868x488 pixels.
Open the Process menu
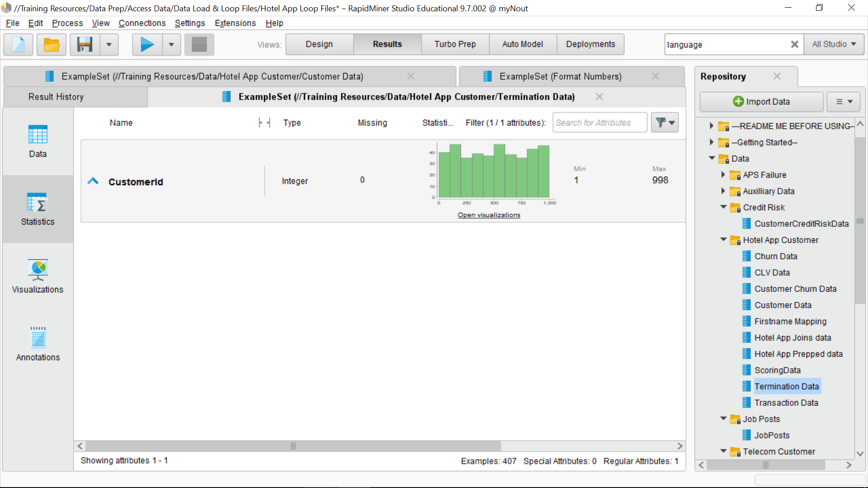point(67,23)
